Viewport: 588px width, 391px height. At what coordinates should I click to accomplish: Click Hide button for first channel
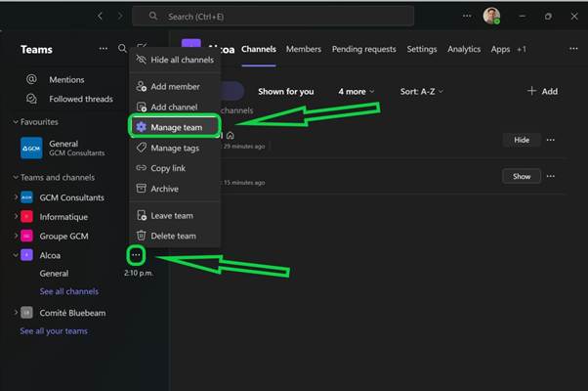coord(522,140)
